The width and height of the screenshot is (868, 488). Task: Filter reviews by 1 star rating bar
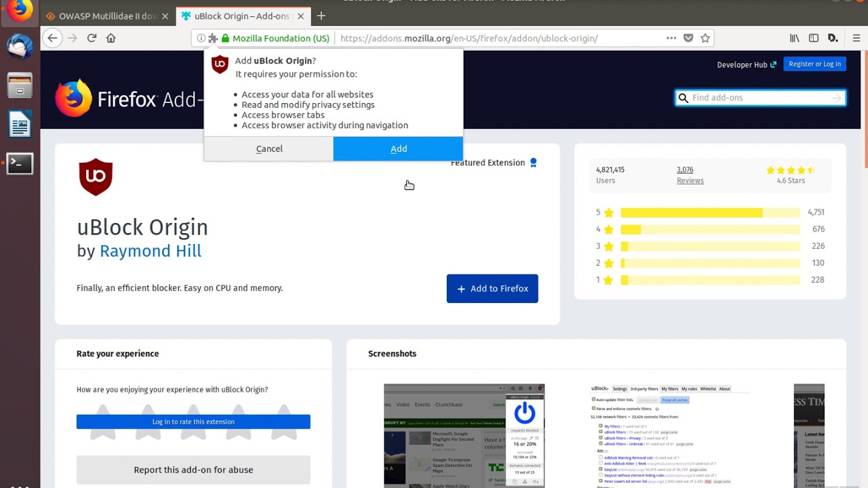(710, 280)
